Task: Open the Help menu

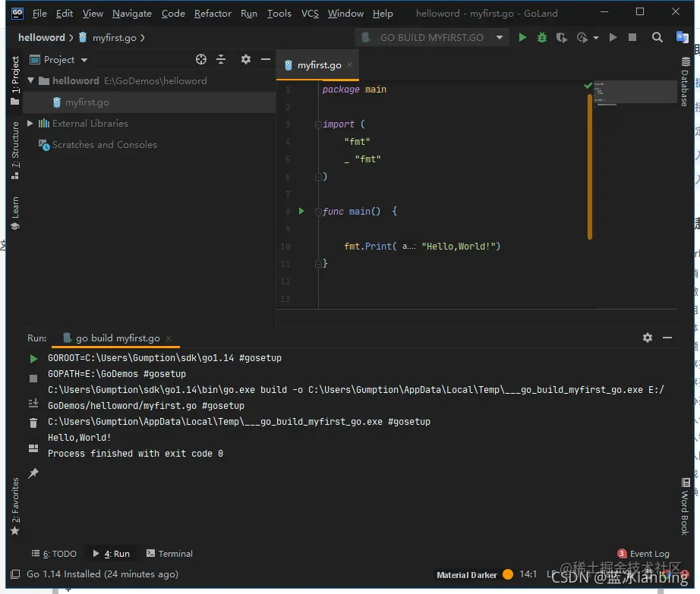Action: click(x=383, y=14)
